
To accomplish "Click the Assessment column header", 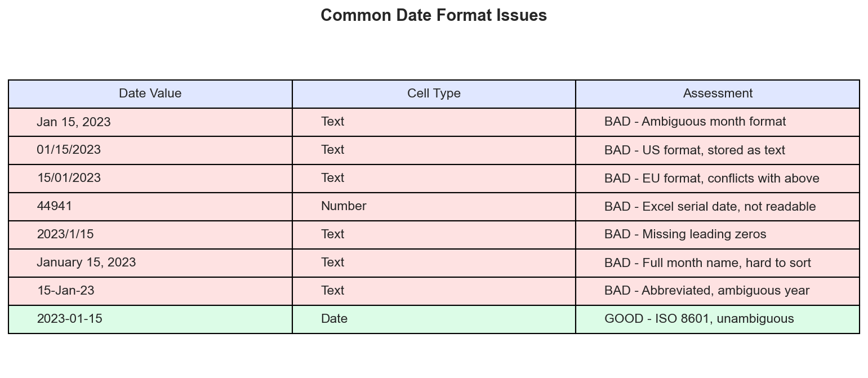I will [x=718, y=94].
